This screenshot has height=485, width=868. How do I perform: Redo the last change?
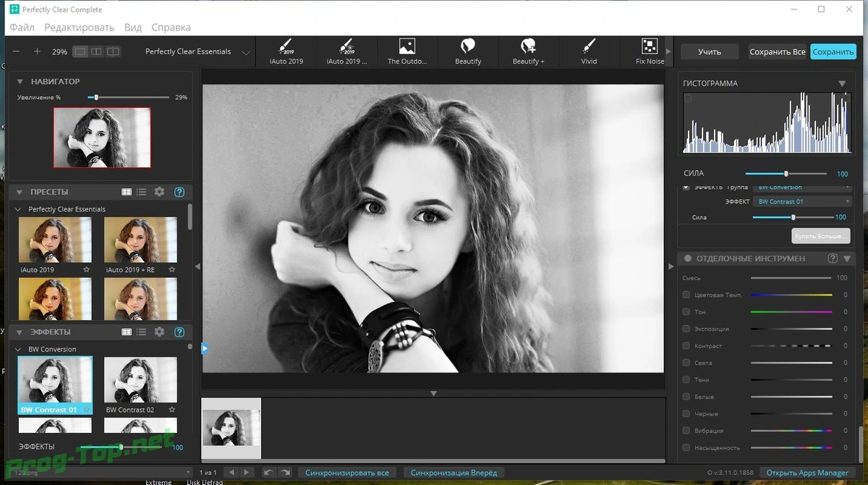(285, 472)
